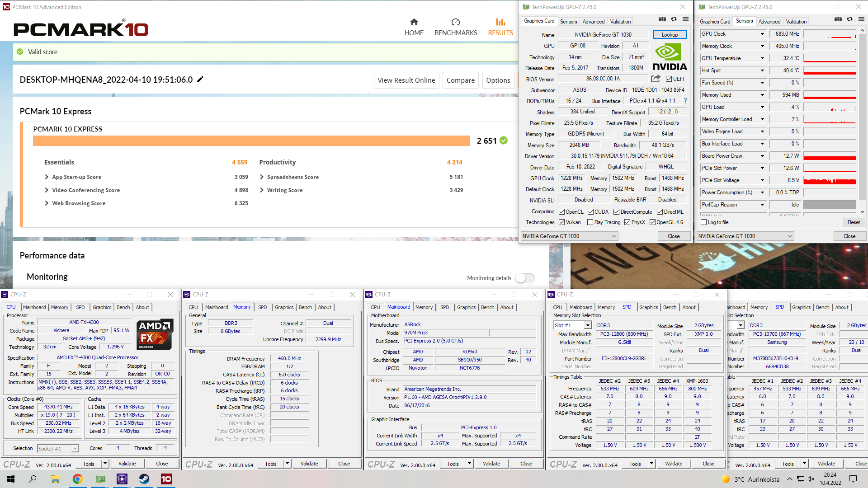Click screenshot camera icon in GPU-Z Sensors window
This screenshot has width=868, height=488.
[838, 19]
